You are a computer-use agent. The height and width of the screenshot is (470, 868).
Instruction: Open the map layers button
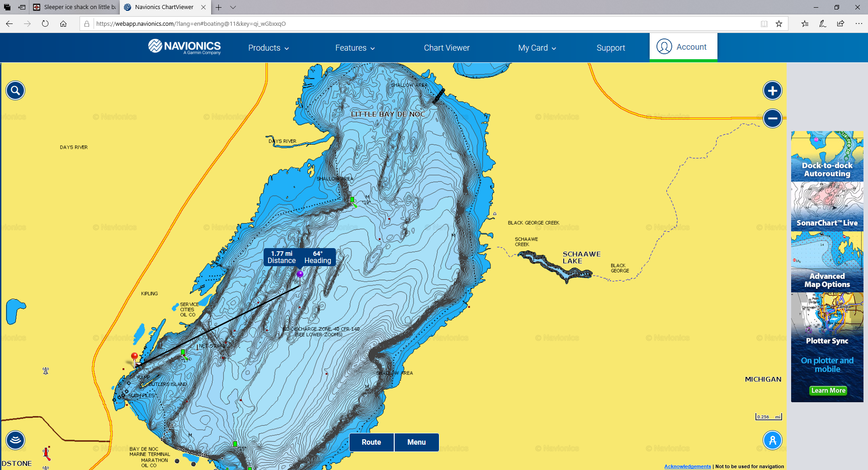click(15, 440)
